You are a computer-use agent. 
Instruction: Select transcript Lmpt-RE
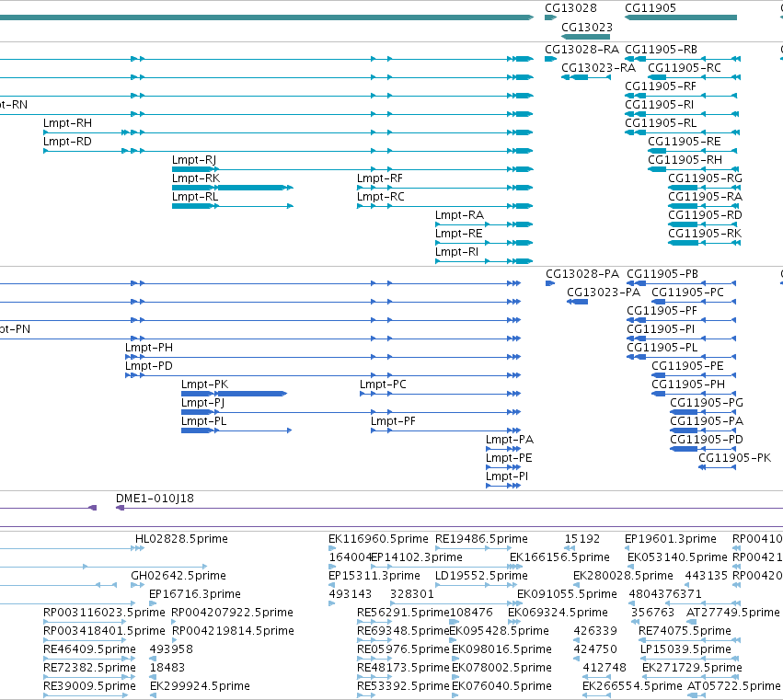[458, 235]
